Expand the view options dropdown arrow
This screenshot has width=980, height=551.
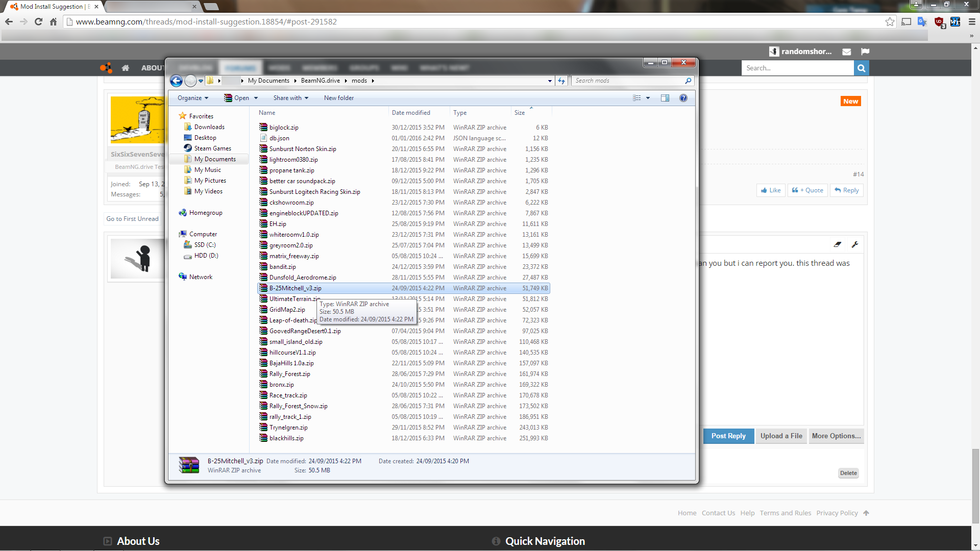648,98
